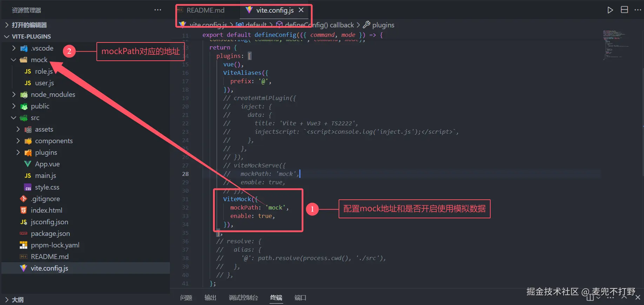
Task: Switch to the 终端 panel tab
Action: [276, 298]
